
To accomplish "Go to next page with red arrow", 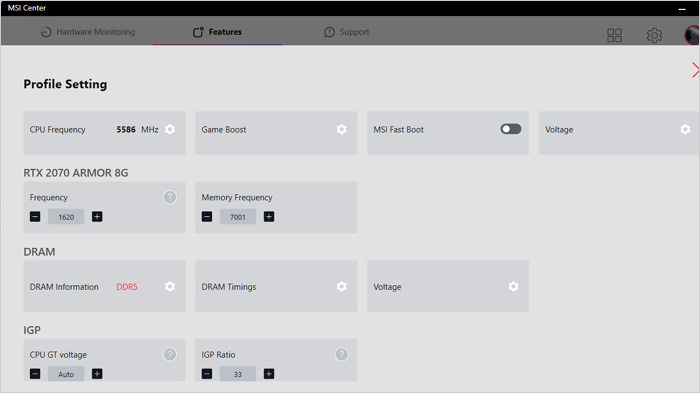I will 695,70.
